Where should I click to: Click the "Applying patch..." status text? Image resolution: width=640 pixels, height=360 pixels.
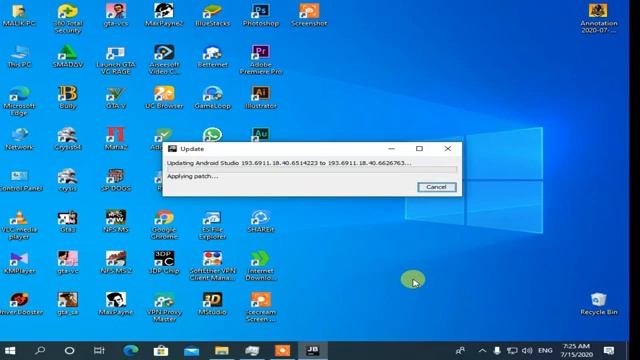click(193, 176)
